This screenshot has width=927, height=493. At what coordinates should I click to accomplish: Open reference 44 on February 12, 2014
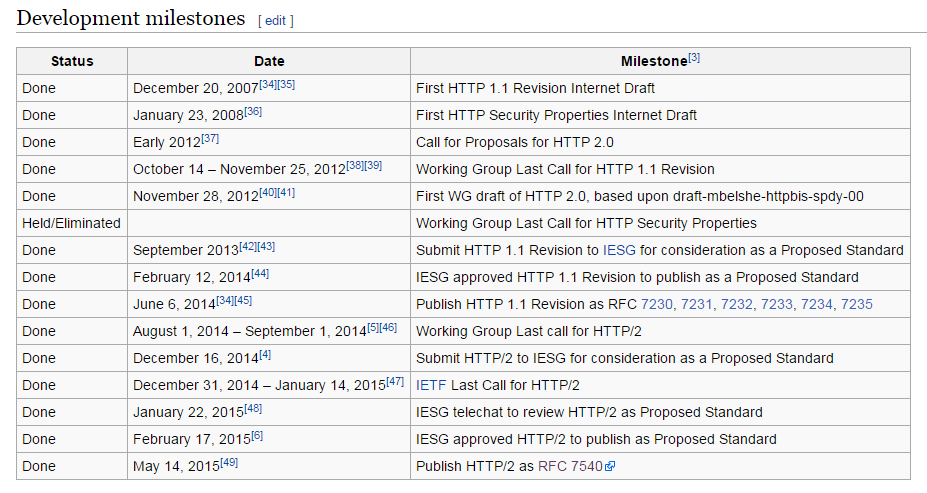point(260,274)
